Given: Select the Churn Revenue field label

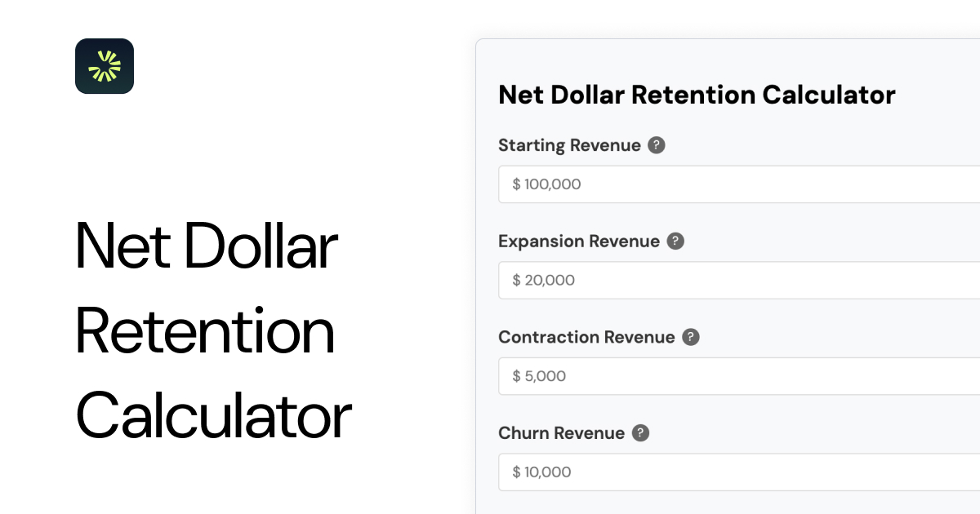Looking at the screenshot, I should 560,433.
